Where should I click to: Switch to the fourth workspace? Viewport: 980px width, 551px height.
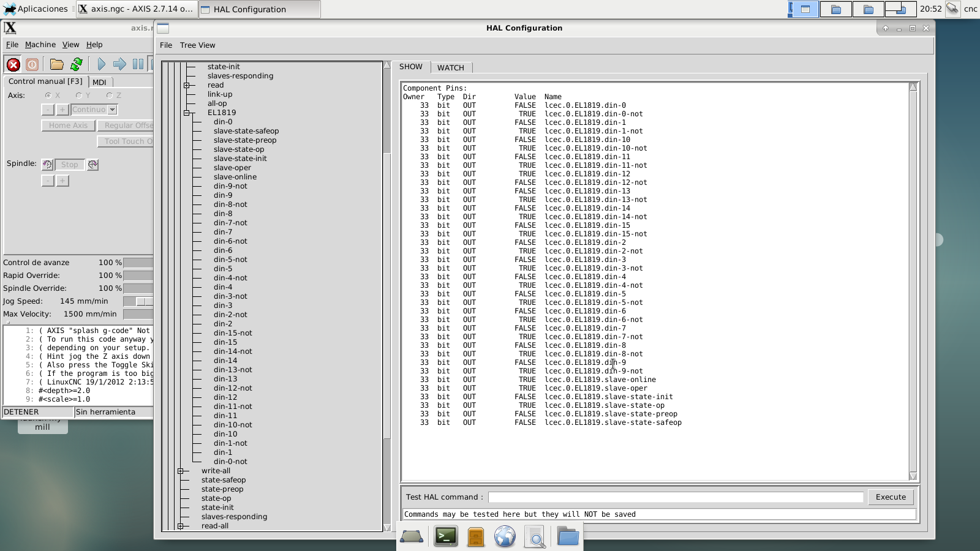tap(900, 9)
